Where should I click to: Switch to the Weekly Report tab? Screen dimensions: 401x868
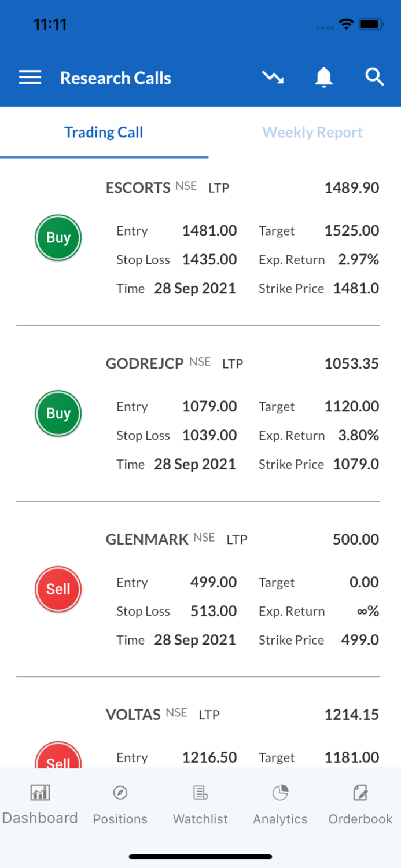click(312, 132)
